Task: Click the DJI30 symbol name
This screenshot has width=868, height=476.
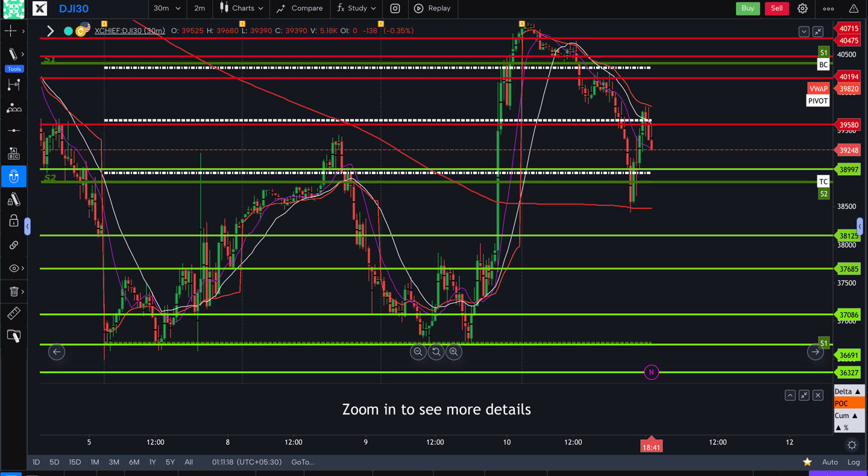Action: point(74,8)
